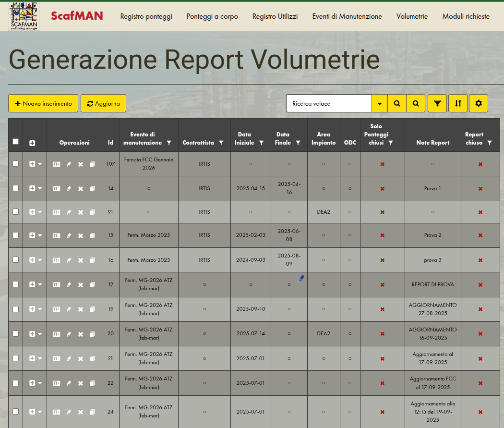Click the Aggiorna refresh button

103,104
